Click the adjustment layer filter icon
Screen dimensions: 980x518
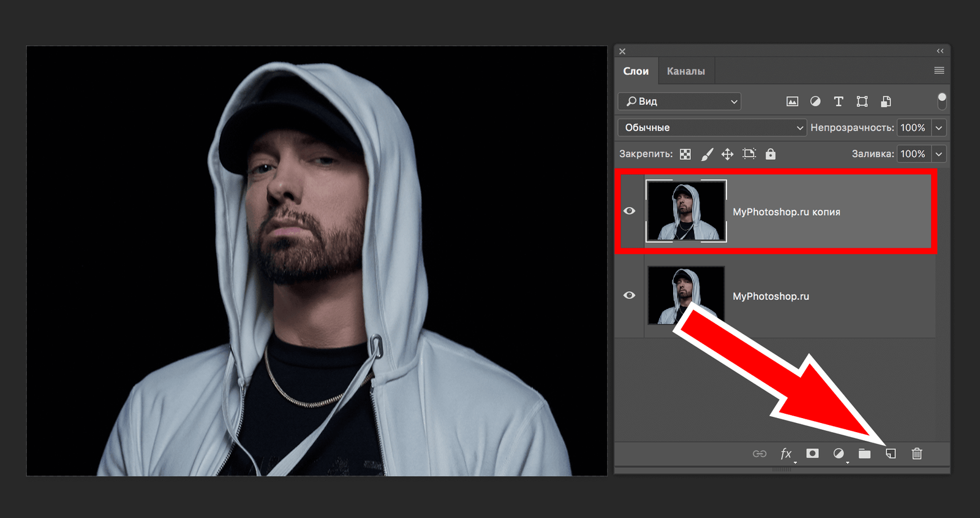pos(815,102)
